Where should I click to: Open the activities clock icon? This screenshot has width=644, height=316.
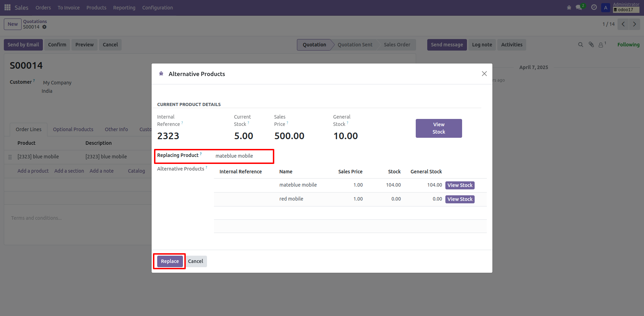coord(594,7)
